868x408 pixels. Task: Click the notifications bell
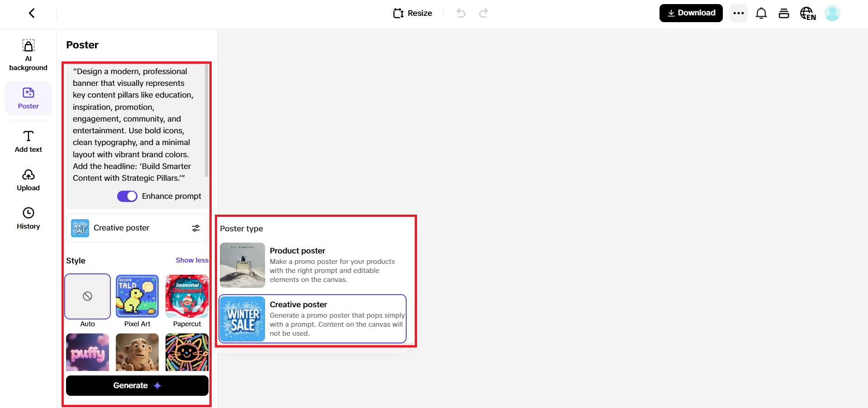(761, 13)
